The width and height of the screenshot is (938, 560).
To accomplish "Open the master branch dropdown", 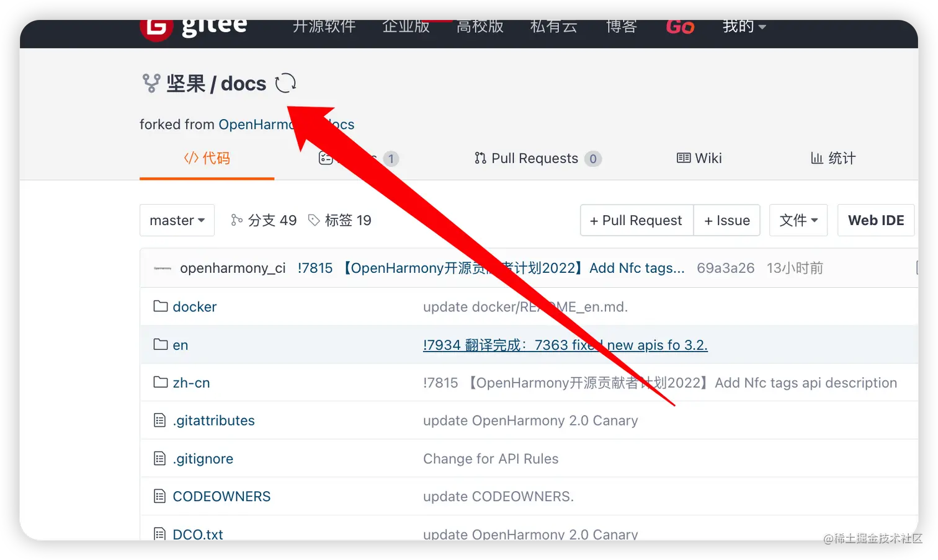I will [177, 220].
